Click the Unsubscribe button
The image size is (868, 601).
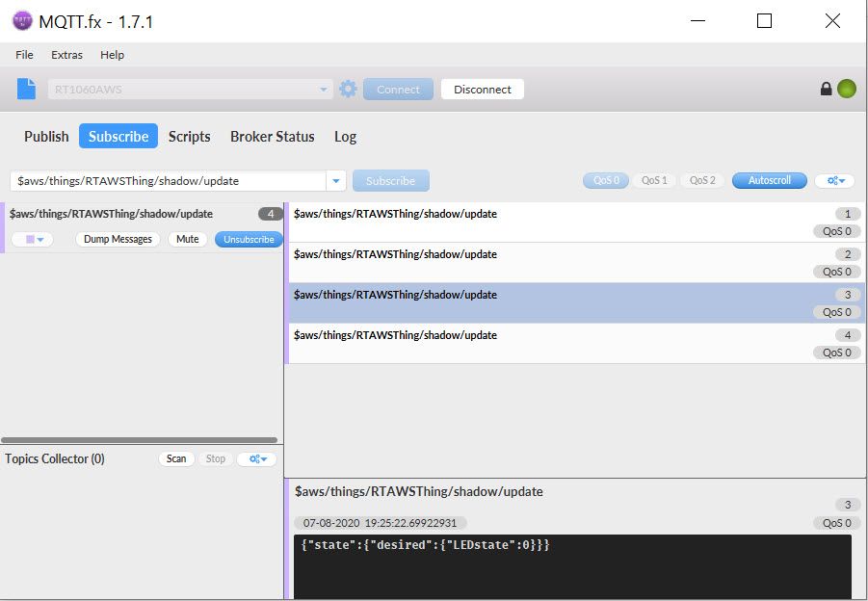(250, 239)
